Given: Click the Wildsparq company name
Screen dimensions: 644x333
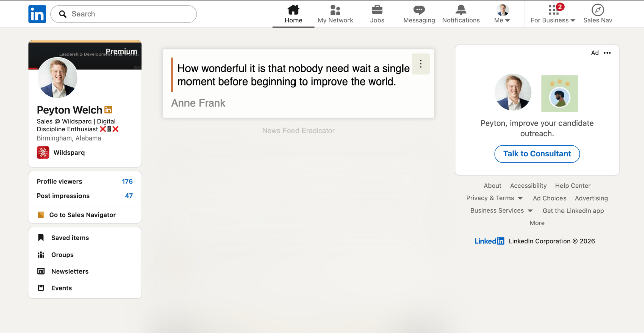Looking at the screenshot, I should 69,153.
